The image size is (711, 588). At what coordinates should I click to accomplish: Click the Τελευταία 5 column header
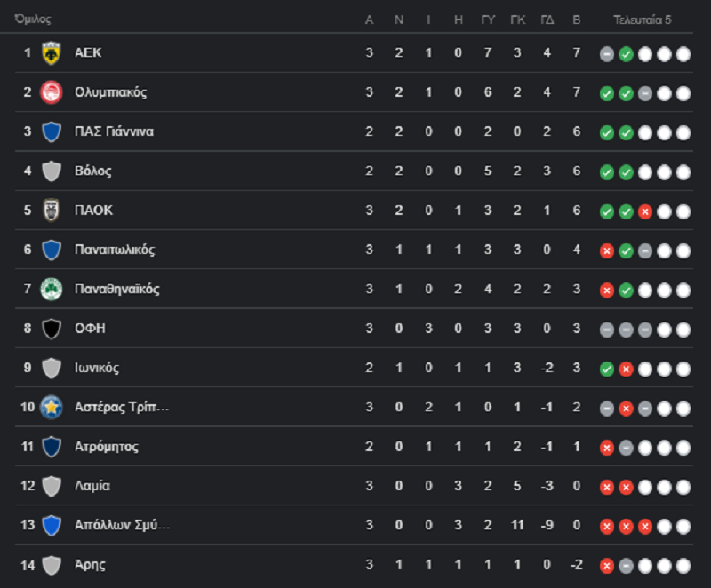point(642,20)
